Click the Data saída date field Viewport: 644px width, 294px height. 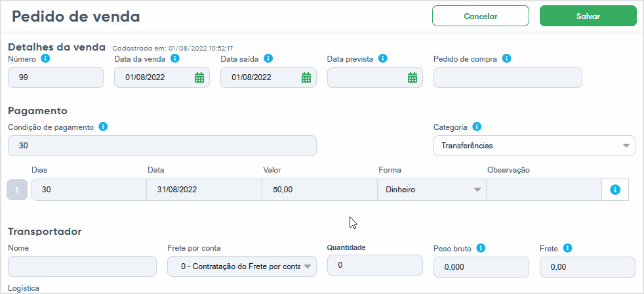269,77
